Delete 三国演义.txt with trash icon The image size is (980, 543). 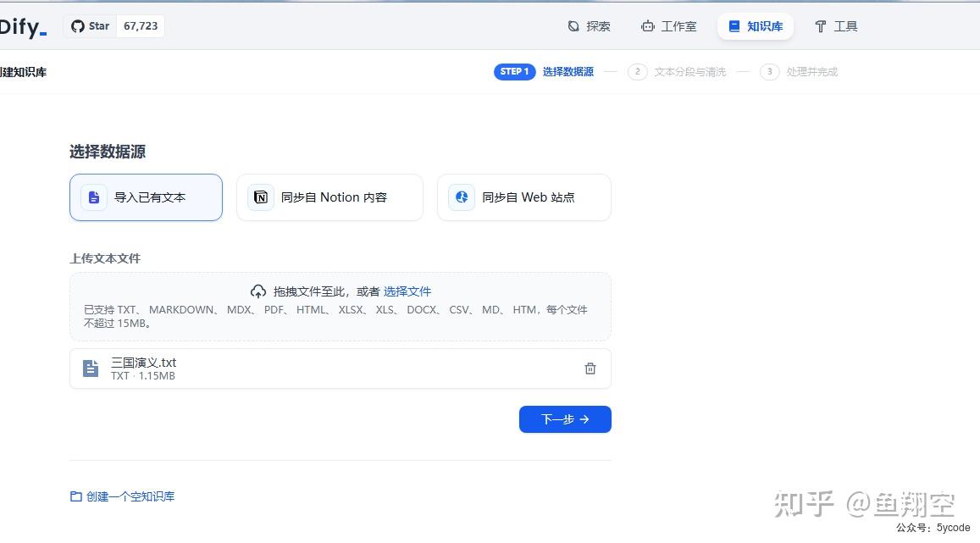tap(590, 368)
